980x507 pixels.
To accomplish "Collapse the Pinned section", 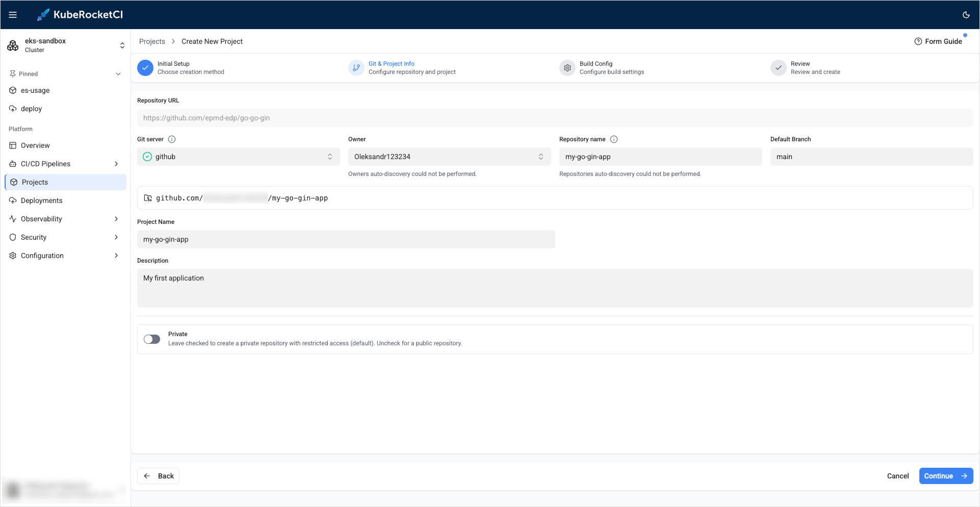I will [x=118, y=74].
